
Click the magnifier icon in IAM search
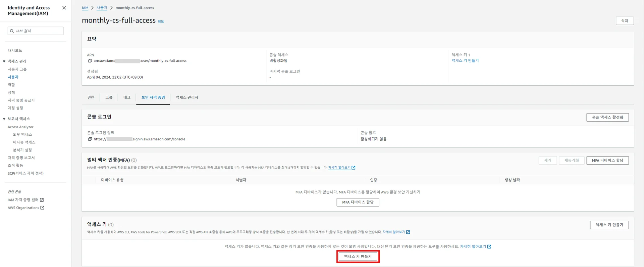(12, 31)
